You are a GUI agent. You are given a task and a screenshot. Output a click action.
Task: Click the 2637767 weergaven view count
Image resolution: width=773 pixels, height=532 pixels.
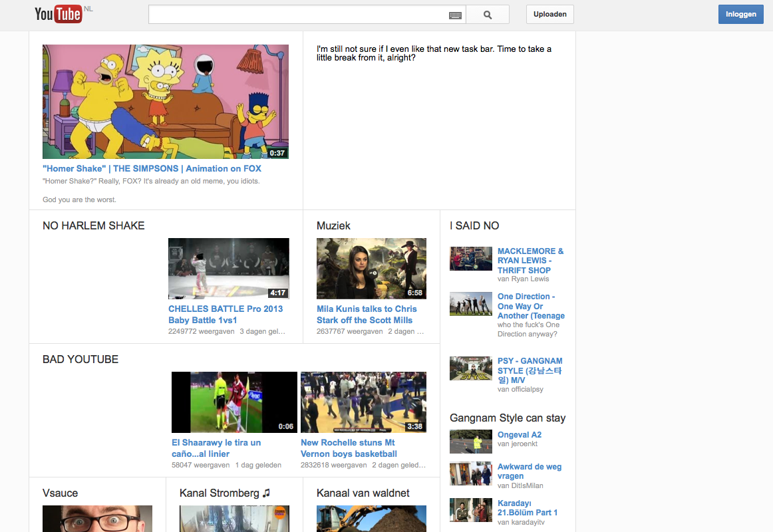click(349, 332)
